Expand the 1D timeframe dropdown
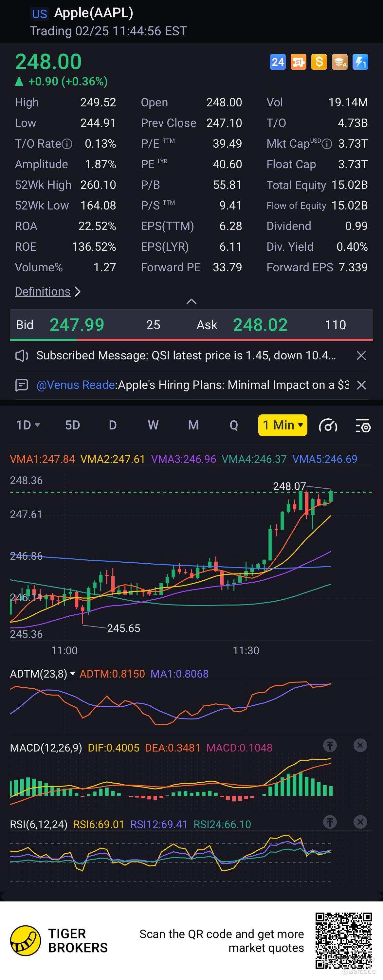The image size is (383, 980). [28, 425]
